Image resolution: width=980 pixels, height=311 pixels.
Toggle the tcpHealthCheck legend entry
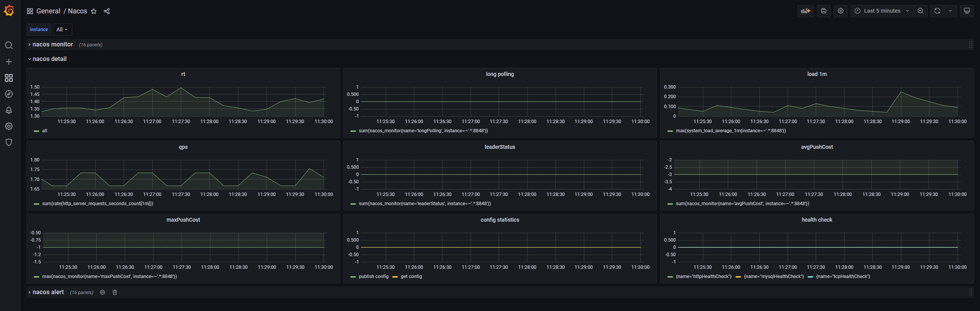coord(843,276)
